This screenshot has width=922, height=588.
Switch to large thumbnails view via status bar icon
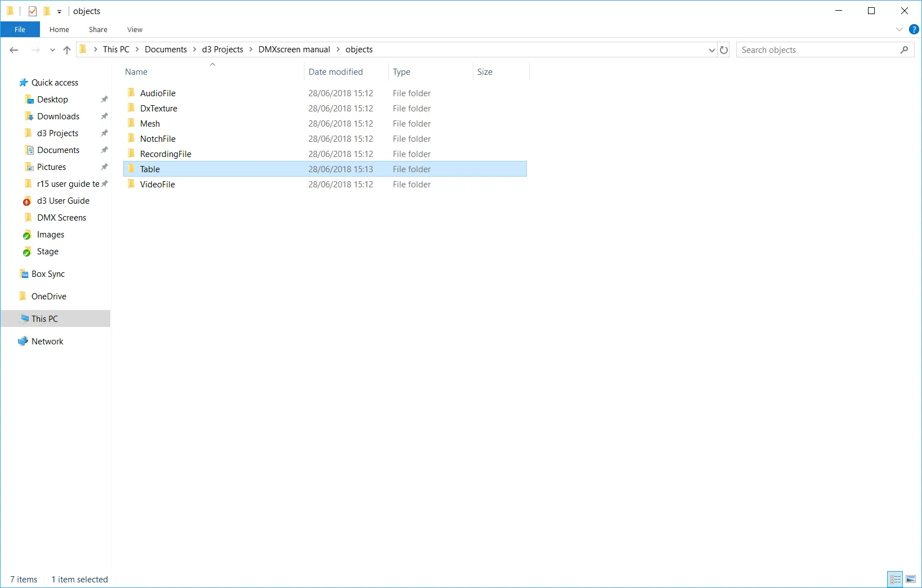[x=911, y=578]
